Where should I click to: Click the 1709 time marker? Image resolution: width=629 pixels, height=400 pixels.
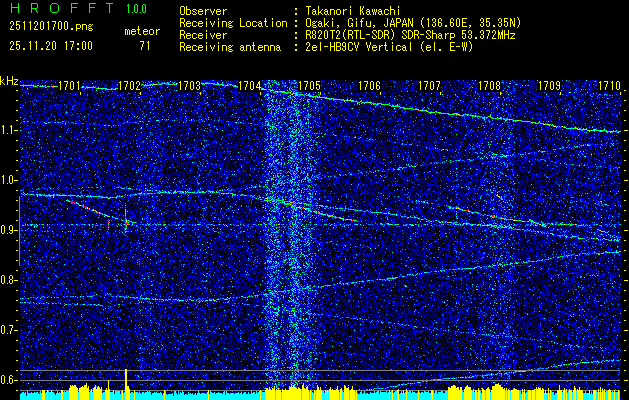[x=549, y=85]
